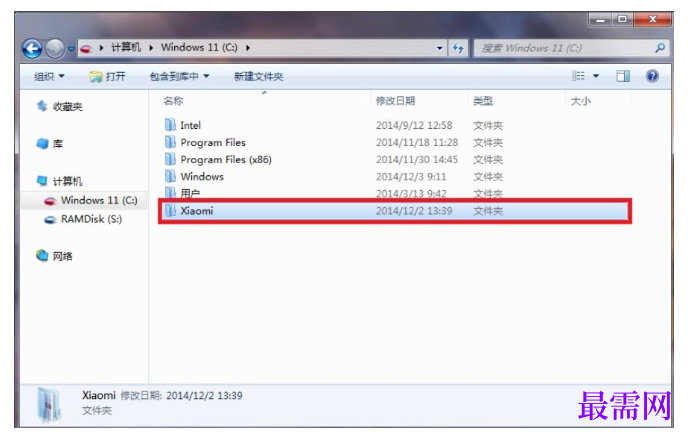
Task: Expand the arrow after Windows 11 (C:) breadcrumb
Action: 248,48
